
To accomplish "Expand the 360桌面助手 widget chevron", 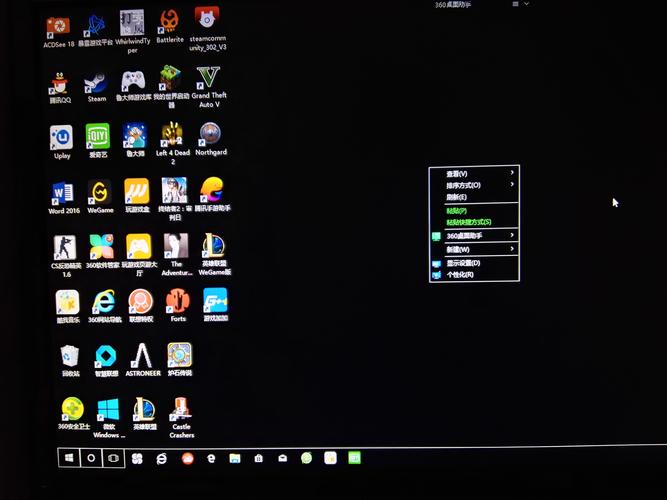I will tap(527, 4).
